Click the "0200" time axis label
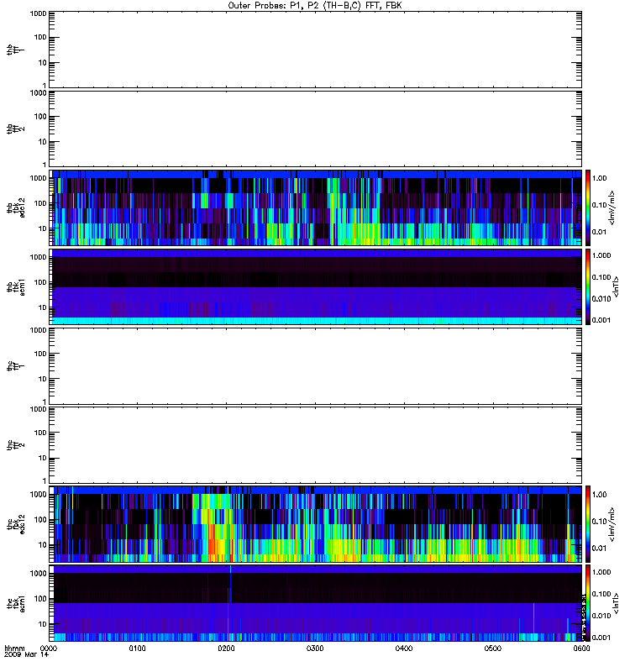Screen dimensions: 630x672 (226, 648)
